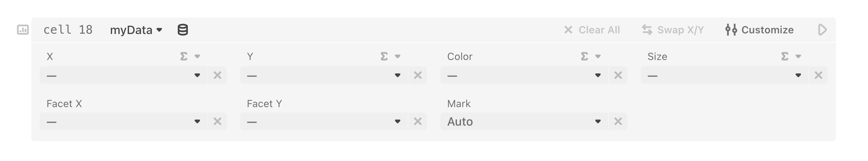Reset the Mark type with its X icon
Viewport: 868px width, 161px height.
click(618, 121)
